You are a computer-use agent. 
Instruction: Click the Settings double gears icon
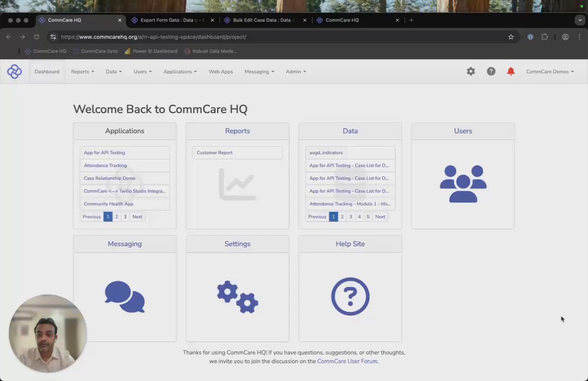237,297
